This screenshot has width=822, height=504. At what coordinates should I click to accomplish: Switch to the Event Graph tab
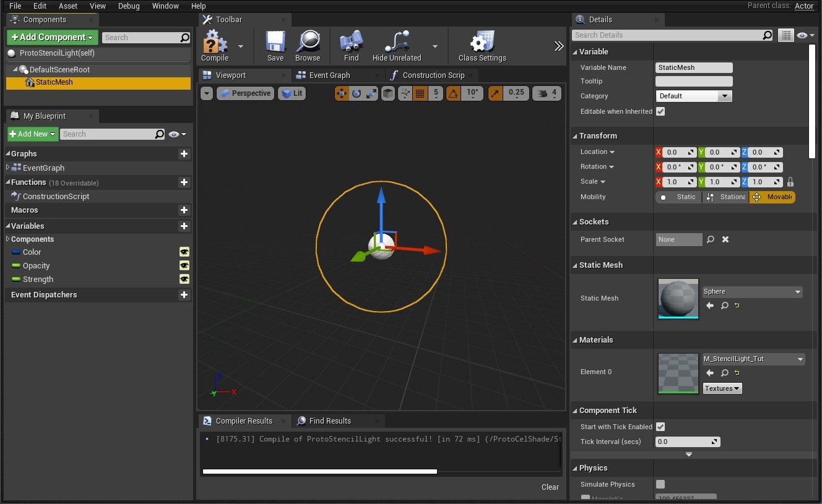[329, 75]
